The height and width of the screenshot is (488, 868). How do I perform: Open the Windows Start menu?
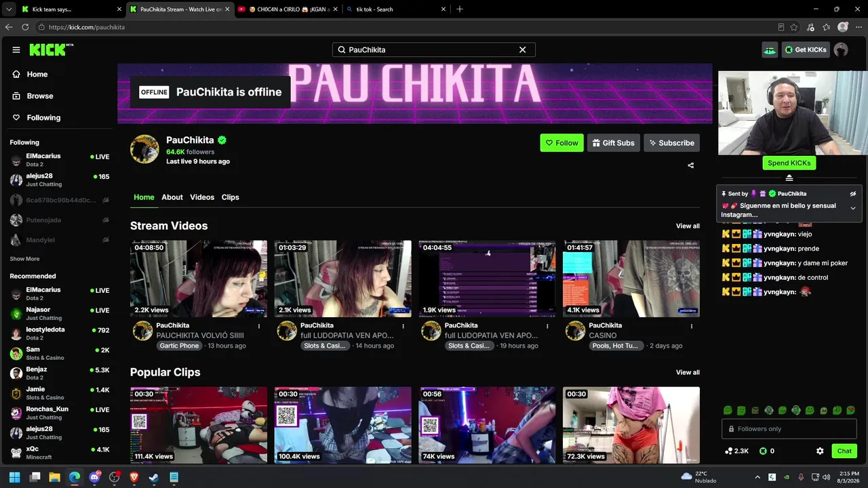click(x=14, y=477)
